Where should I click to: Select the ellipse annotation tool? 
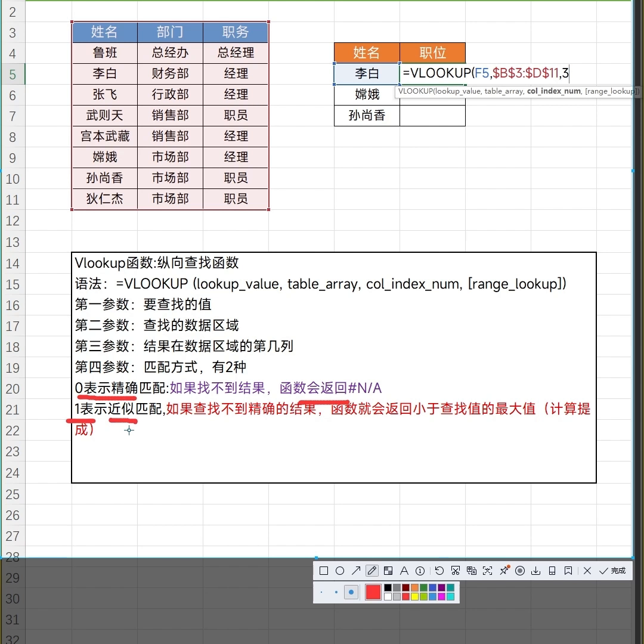click(340, 571)
